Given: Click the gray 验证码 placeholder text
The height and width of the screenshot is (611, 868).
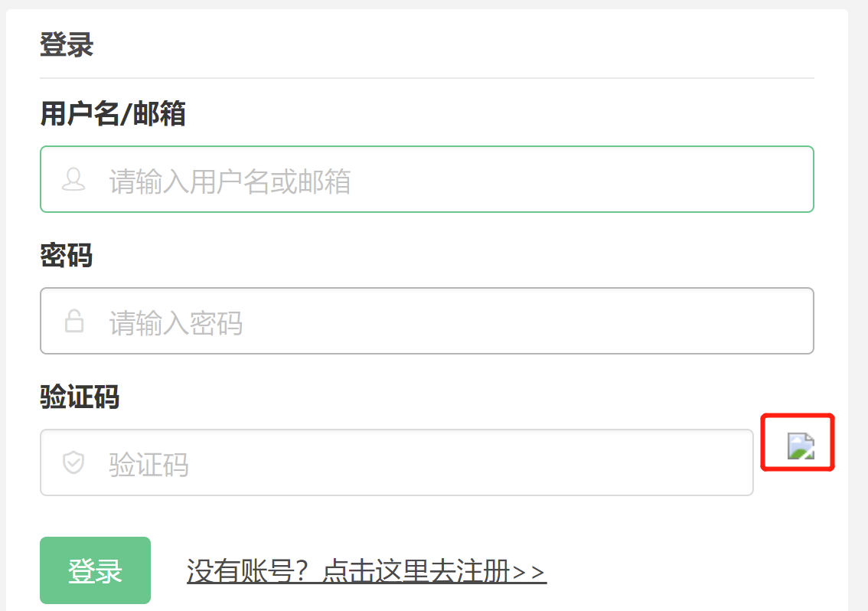Looking at the screenshot, I should (149, 465).
